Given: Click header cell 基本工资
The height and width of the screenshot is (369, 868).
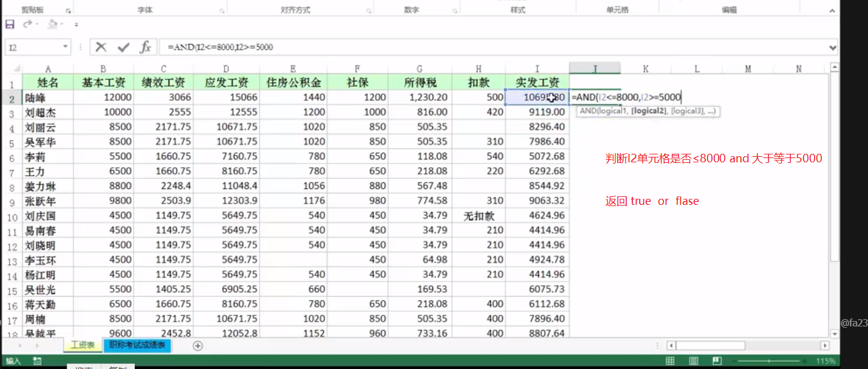Looking at the screenshot, I should [x=103, y=82].
